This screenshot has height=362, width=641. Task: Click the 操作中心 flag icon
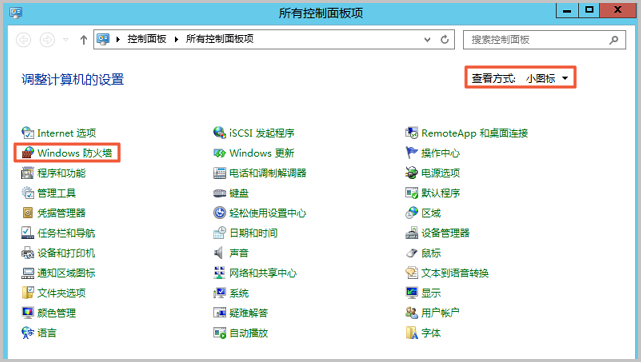click(x=412, y=153)
